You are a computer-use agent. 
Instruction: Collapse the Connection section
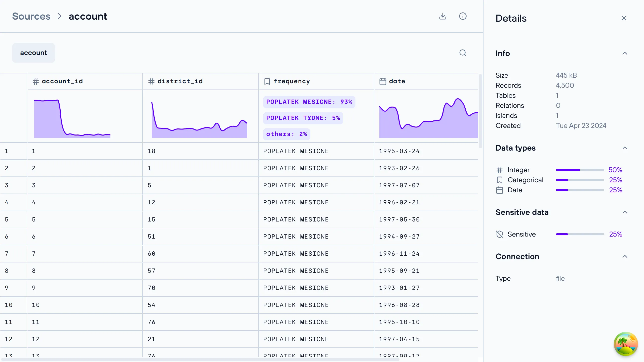[x=625, y=256]
